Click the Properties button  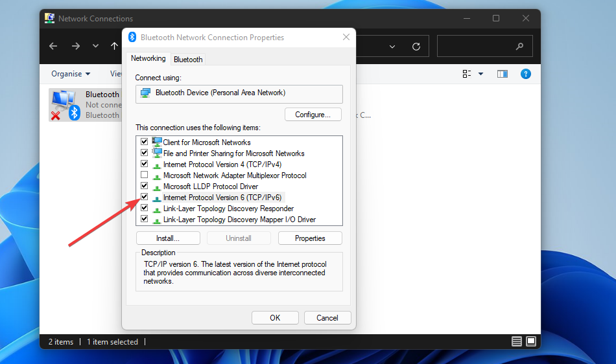coord(310,238)
